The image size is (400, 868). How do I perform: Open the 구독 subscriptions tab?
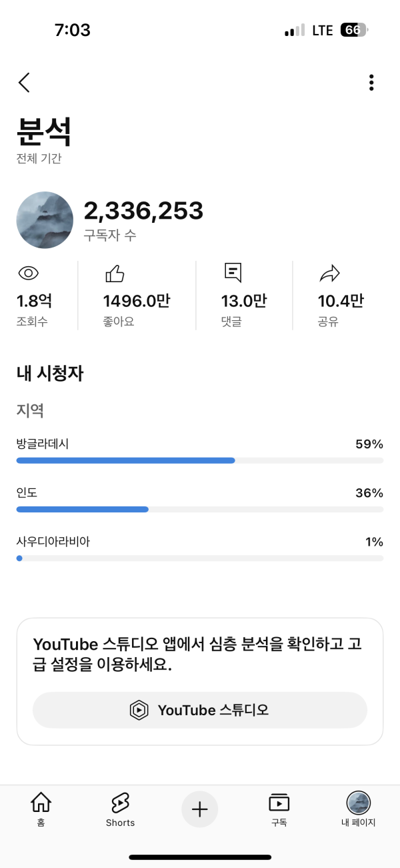pos(279,809)
